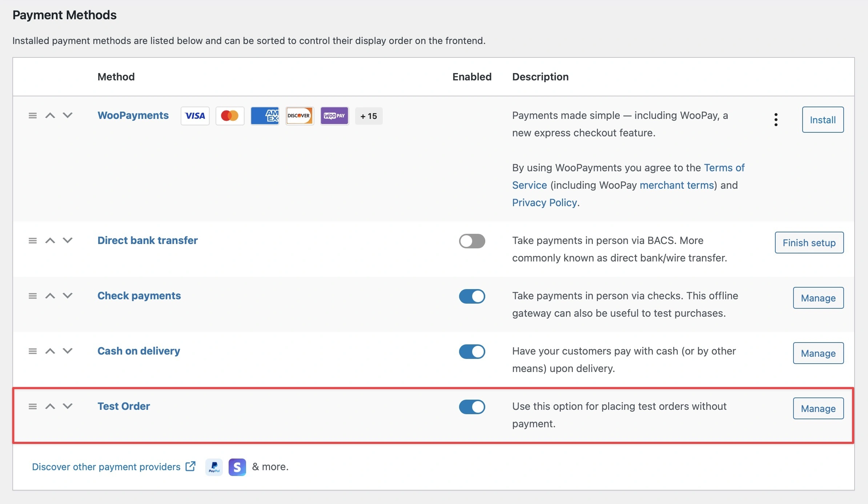Screen dimensions: 868x504
Task: Enable Direct bank transfer toggle
Action: (x=472, y=241)
